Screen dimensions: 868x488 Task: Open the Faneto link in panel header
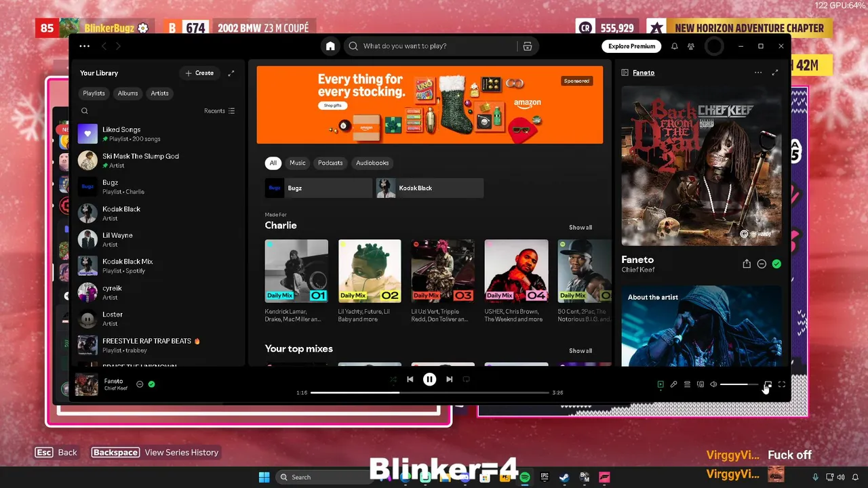[644, 73]
